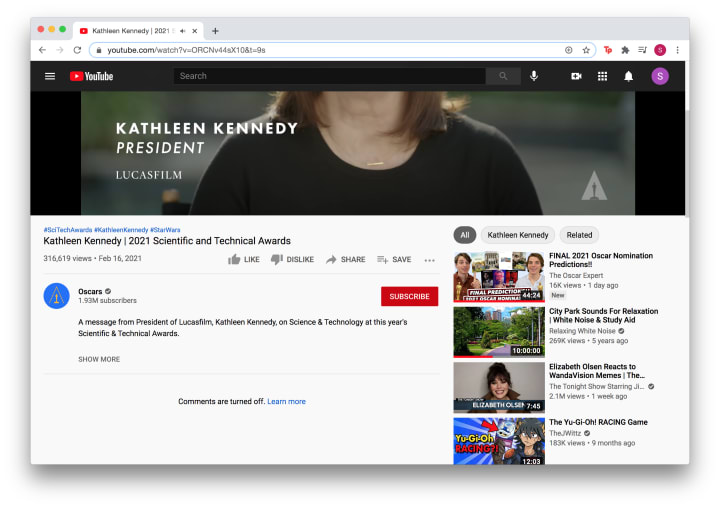Open City Park Sounds video thumbnail
Image resolution: width=720 pixels, height=508 pixels.
(x=499, y=332)
